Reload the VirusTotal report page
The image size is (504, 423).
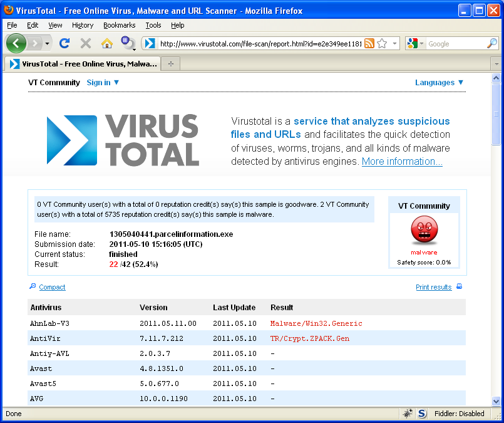click(x=64, y=43)
